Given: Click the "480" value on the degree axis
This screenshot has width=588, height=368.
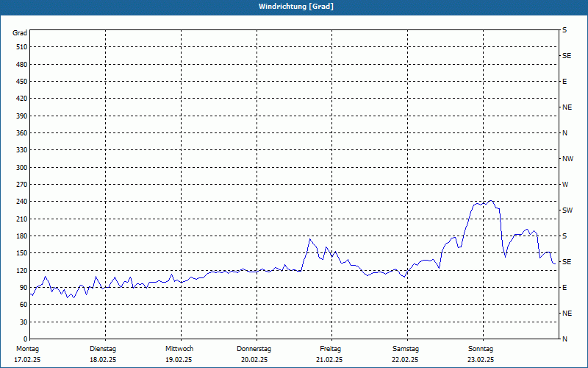Looking at the screenshot, I should [22, 65].
